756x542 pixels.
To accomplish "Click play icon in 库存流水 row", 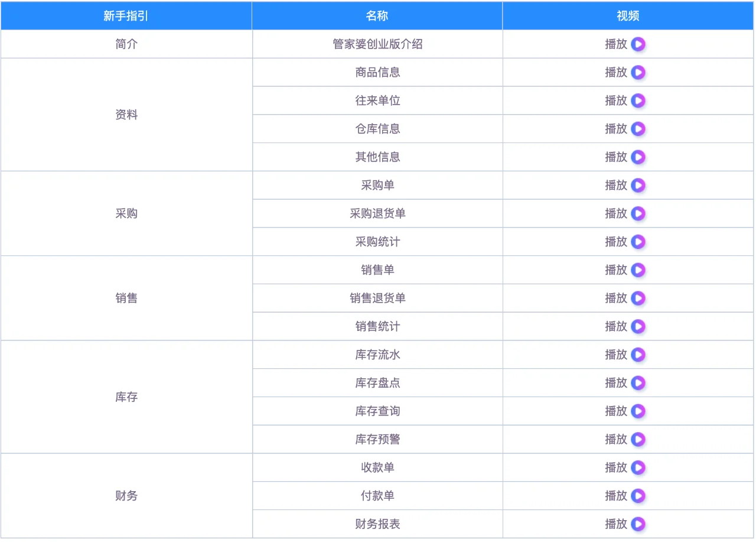I will pyautogui.click(x=638, y=355).
